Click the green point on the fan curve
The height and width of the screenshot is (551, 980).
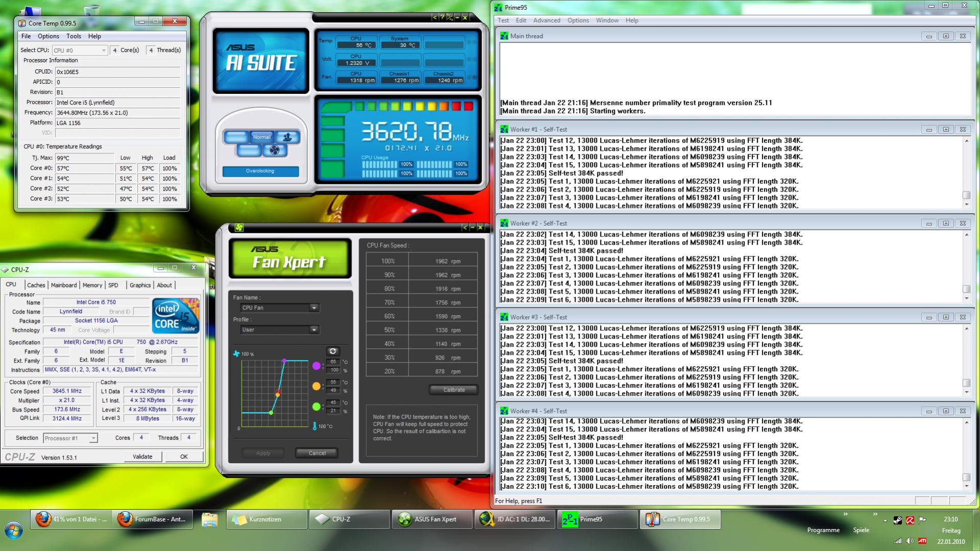pos(271,413)
